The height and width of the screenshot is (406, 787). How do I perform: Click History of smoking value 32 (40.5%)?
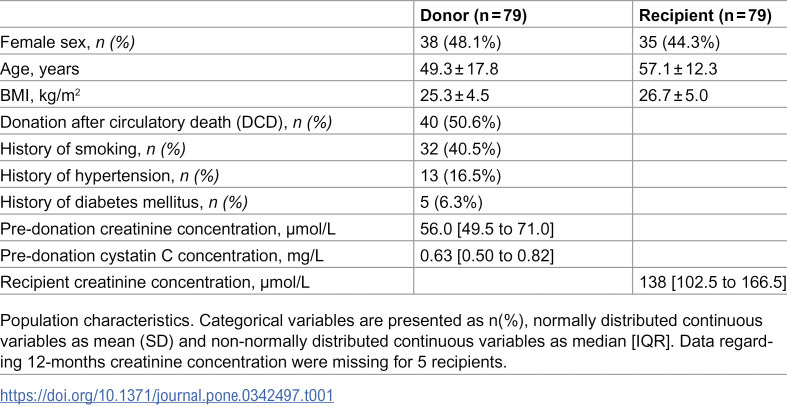click(x=460, y=150)
